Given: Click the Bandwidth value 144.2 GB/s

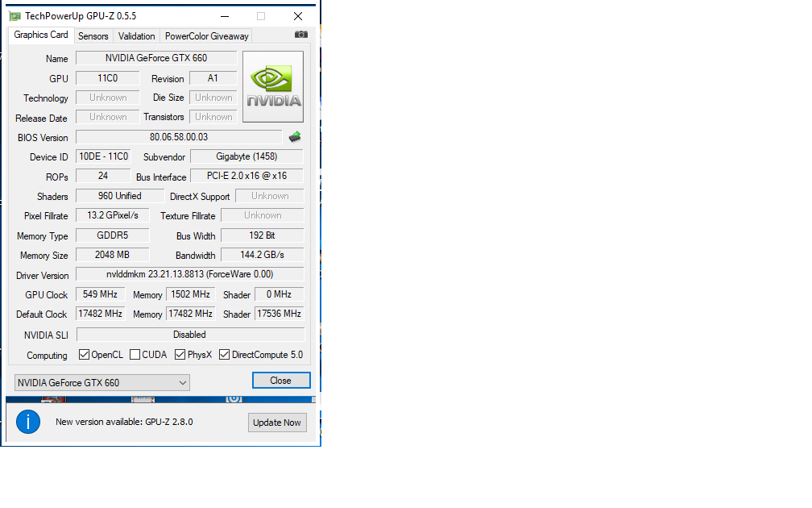Looking at the screenshot, I should coord(262,255).
